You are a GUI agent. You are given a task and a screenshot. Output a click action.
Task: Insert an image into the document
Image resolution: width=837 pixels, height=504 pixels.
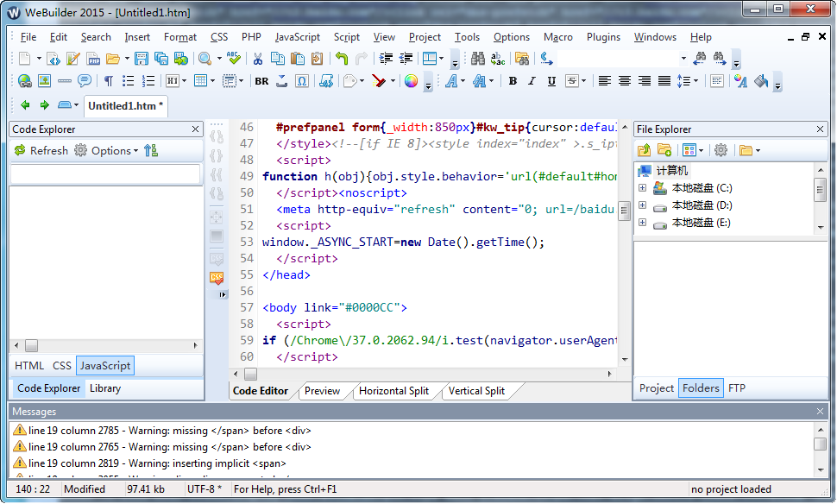(x=44, y=80)
